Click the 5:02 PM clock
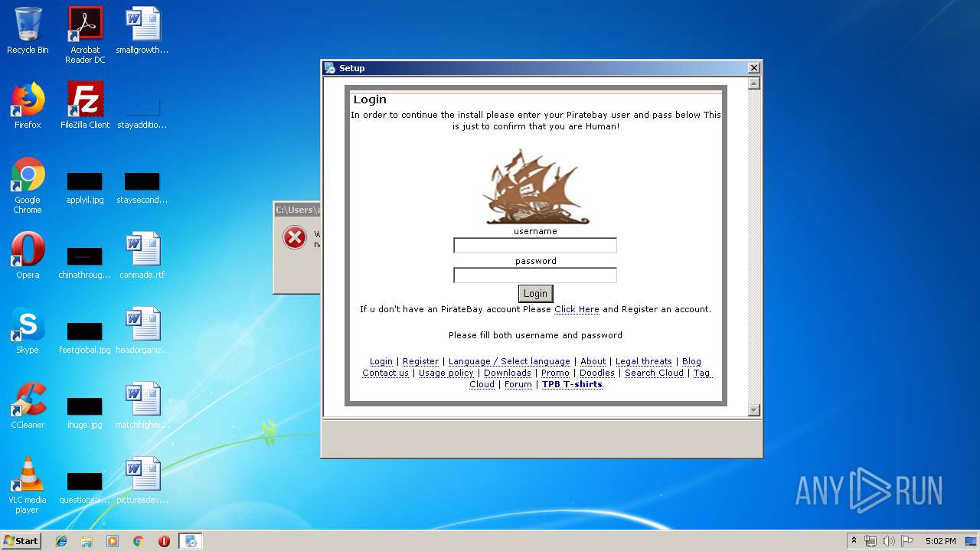The width and height of the screenshot is (980, 551). pyautogui.click(x=940, y=541)
